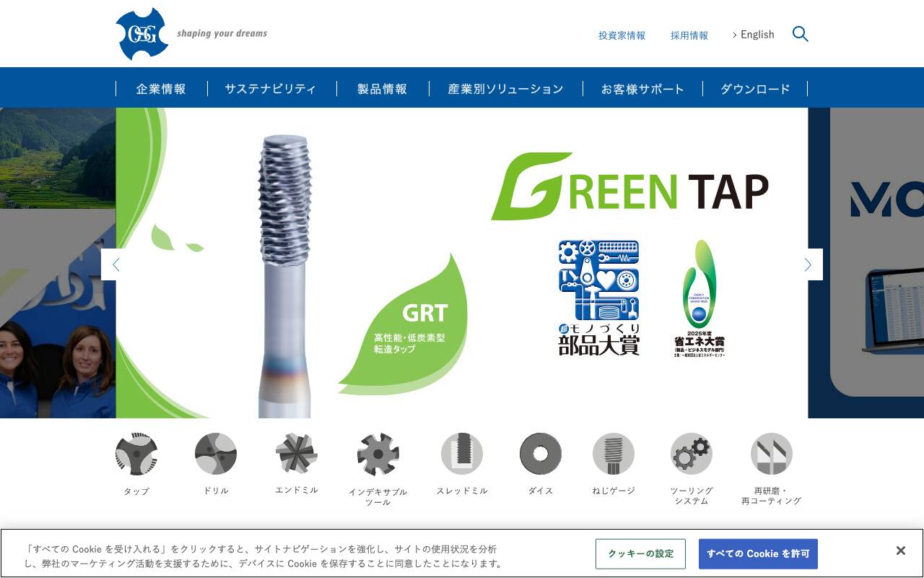This screenshot has height=578, width=924.
Task: Visit the 投資家情報 investor relations link
Action: 622,35
